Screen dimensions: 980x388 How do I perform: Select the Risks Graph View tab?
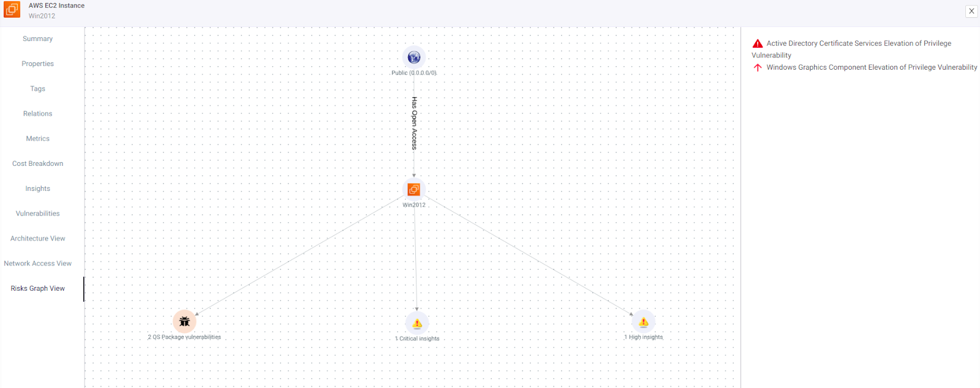(x=38, y=289)
